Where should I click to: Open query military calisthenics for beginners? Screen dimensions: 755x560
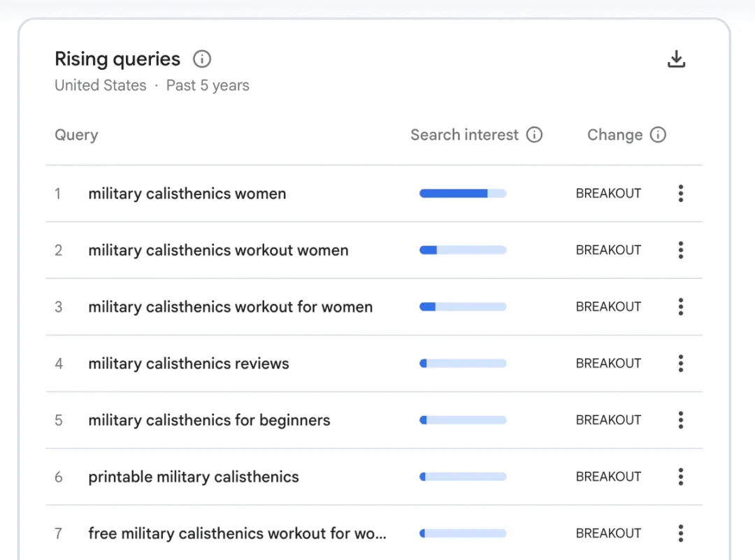[x=209, y=420]
